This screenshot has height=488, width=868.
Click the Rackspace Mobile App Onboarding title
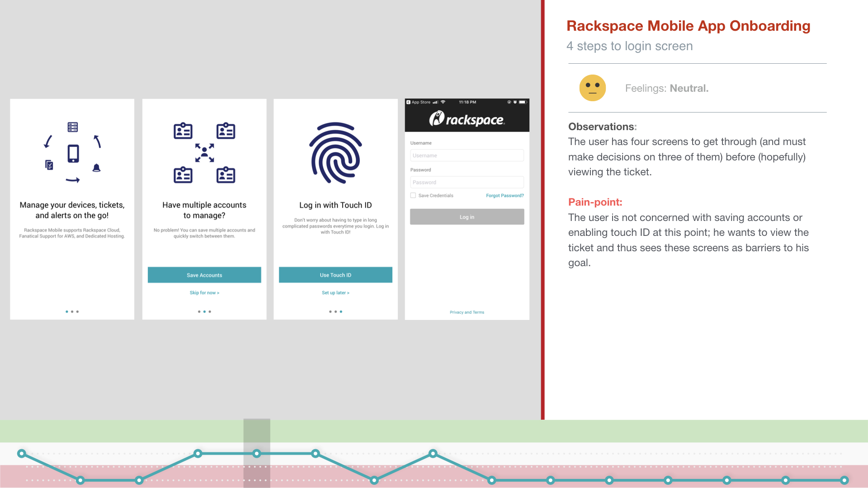click(x=688, y=26)
